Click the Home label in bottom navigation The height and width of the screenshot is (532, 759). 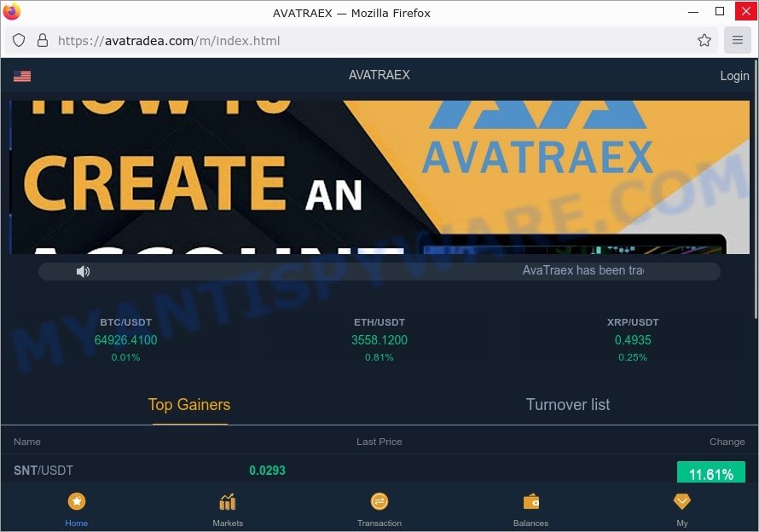click(77, 523)
